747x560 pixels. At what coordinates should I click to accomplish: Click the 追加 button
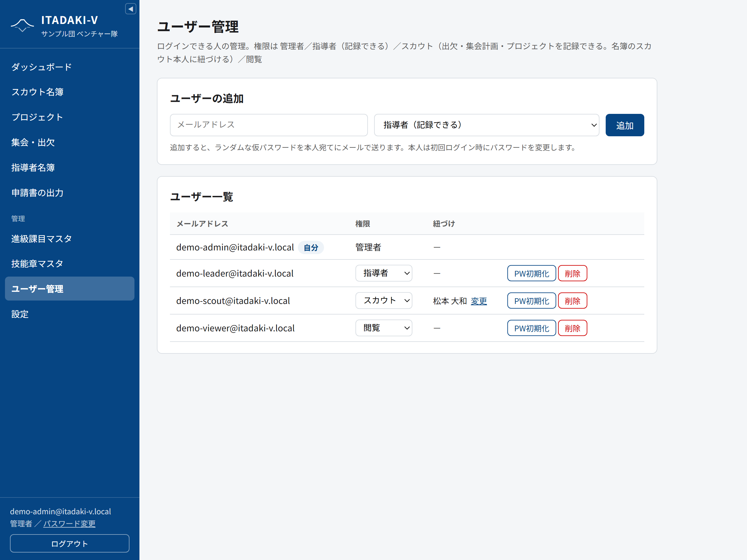tap(625, 125)
